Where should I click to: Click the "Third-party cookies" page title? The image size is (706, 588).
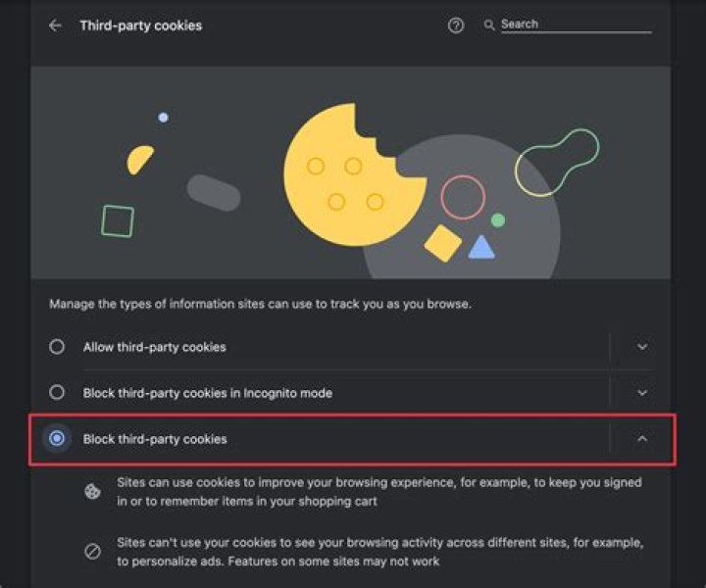click(x=140, y=25)
